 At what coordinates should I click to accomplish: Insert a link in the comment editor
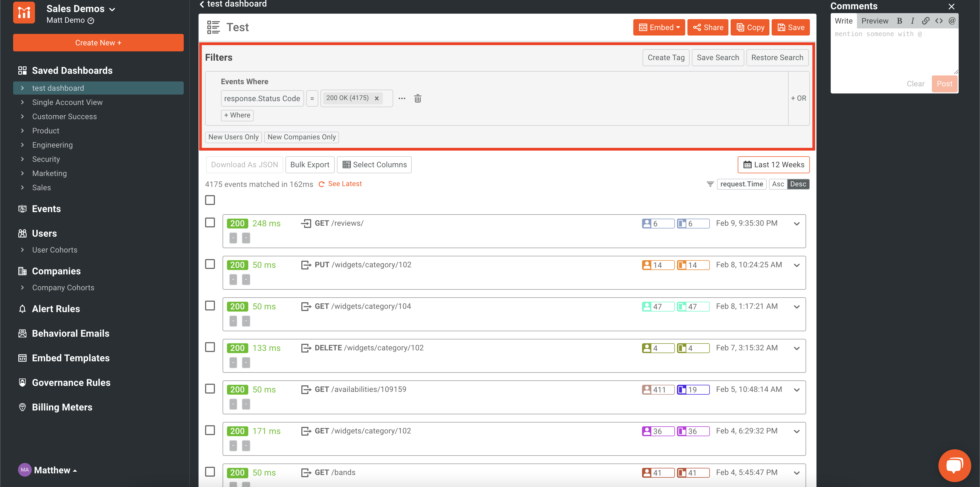tap(926, 21)
